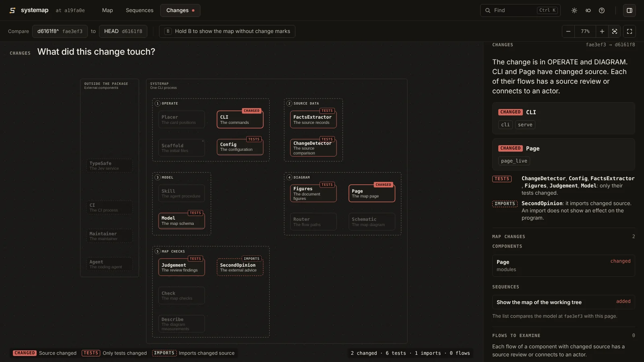This screenshot has width=644, height=362.
Task: Open the added sequence Show the map of the working tree
Action: (563, 302)
